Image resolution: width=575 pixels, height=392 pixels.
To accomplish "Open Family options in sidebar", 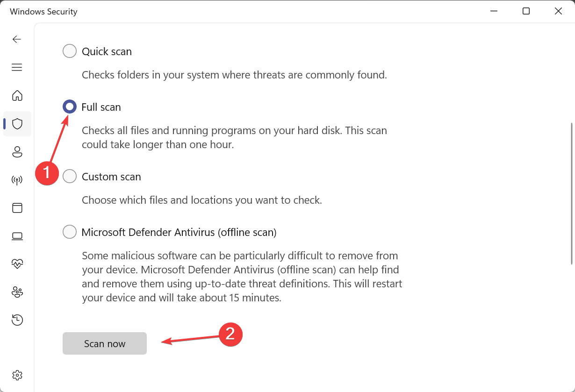I will tap(17, 292).
